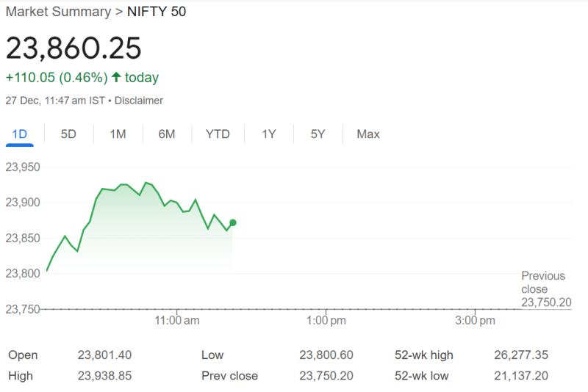Open the Max time range tab

point(368,134)
